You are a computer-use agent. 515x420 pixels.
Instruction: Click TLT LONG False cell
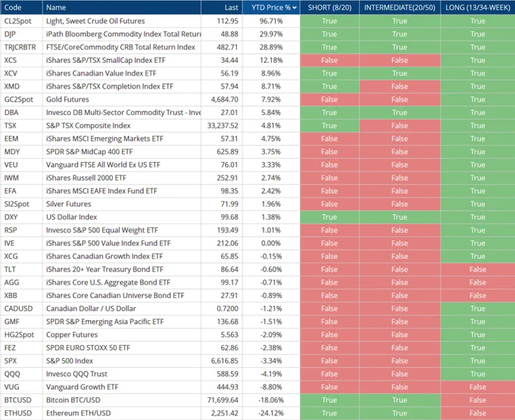point(478,269)
